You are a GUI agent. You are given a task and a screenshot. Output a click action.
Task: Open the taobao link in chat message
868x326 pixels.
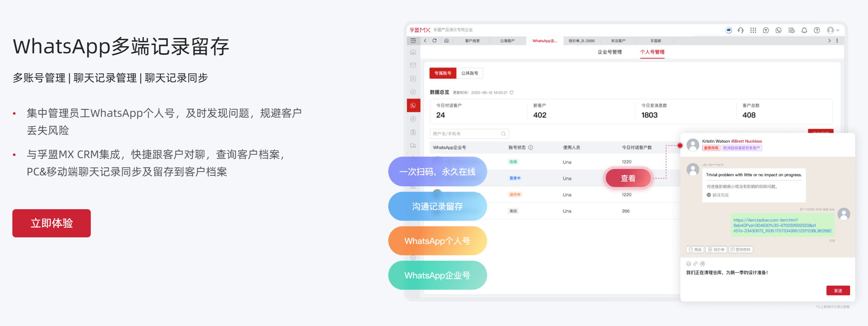point(782,225)
